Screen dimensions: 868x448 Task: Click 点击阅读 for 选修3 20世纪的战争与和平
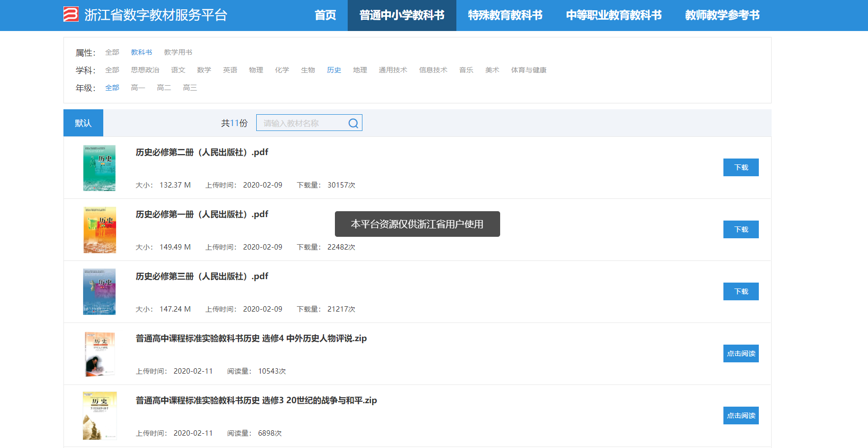[x=741, y=416]
